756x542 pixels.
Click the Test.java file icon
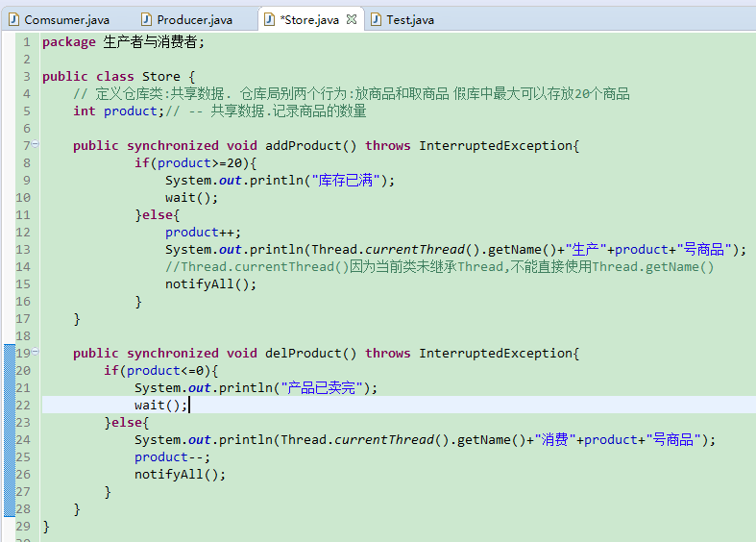(376, 19)
